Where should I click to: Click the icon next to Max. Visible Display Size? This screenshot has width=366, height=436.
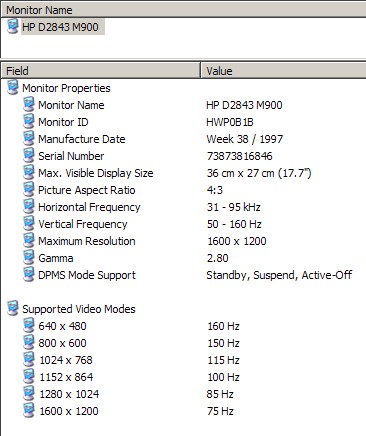tap(29, 172)
